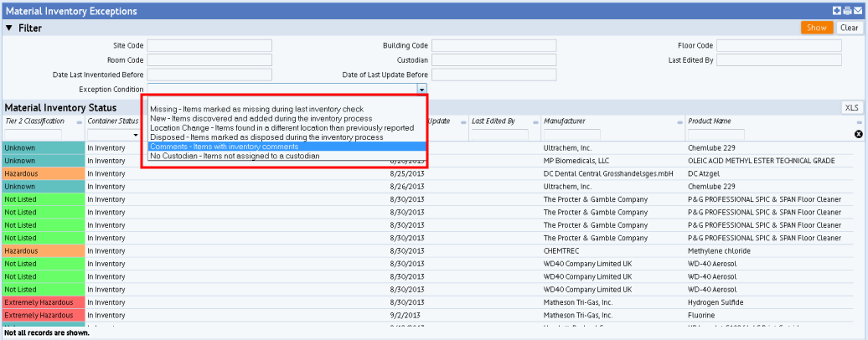
Task: Open the Exception Condition dropdown arrow
Action: click(x=422, y=89)
